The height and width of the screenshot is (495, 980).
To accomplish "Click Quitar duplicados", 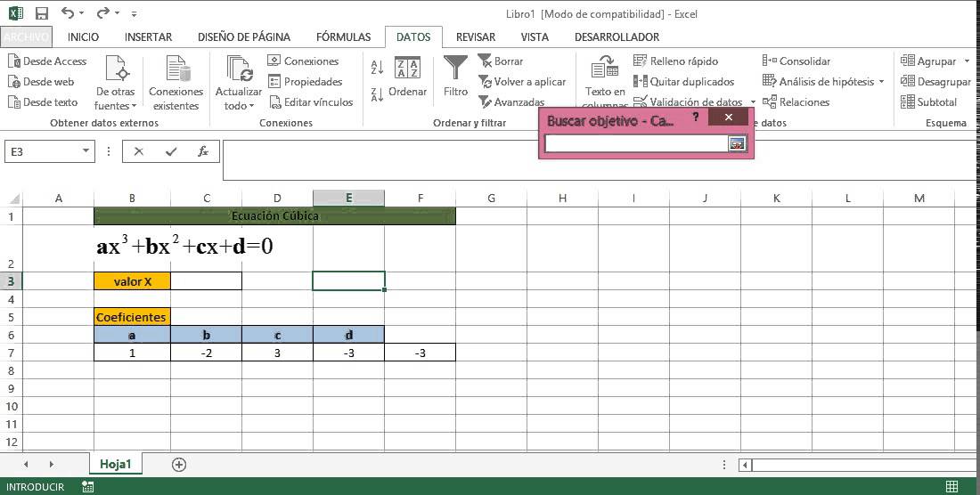I will pyautogui.click(x=683, y=82).
